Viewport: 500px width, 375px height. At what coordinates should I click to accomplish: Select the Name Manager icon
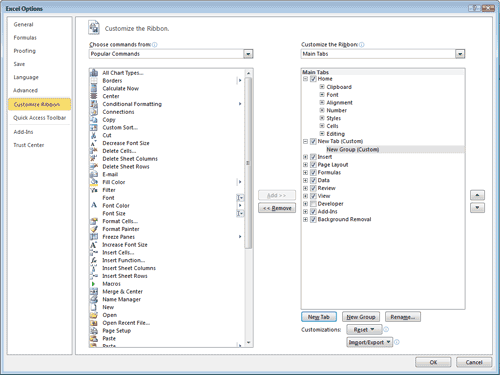point(94,299)
